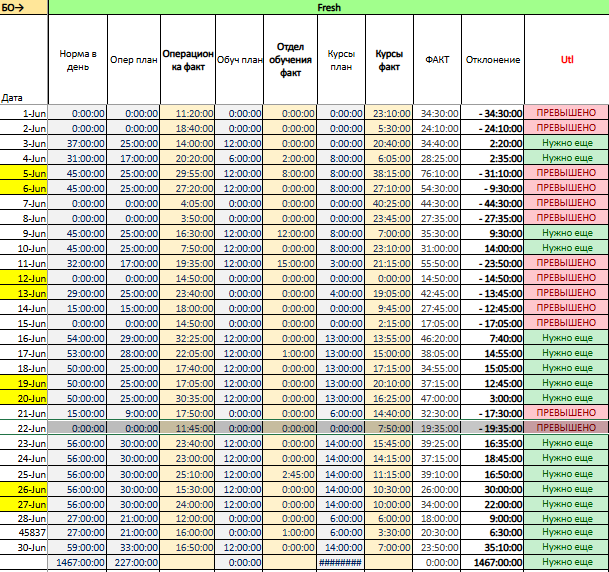Screen dimensions: 609x572
Task: Select deviation '- 34:30:00' in the 1-Jun row
Action: tap(493, 113)
